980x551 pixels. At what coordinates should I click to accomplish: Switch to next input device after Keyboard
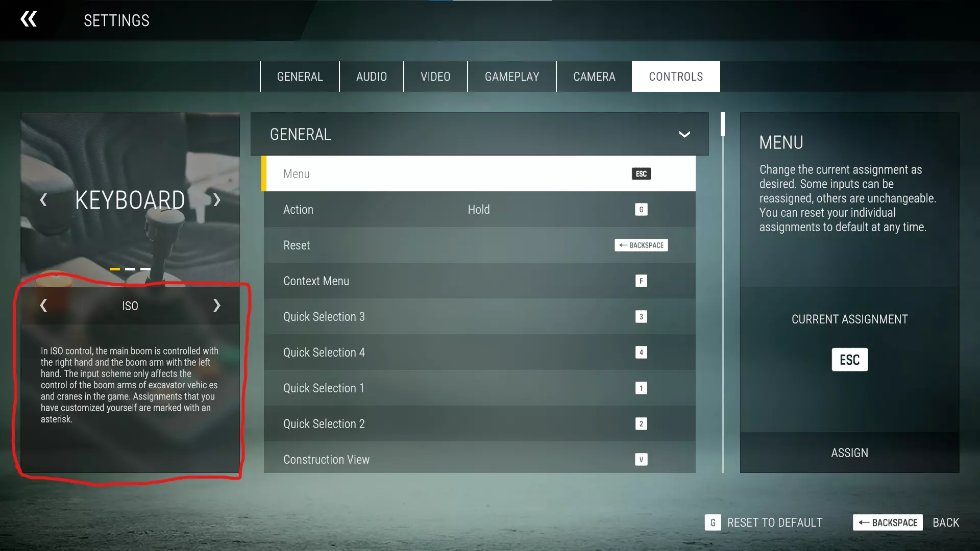point(217,200)
